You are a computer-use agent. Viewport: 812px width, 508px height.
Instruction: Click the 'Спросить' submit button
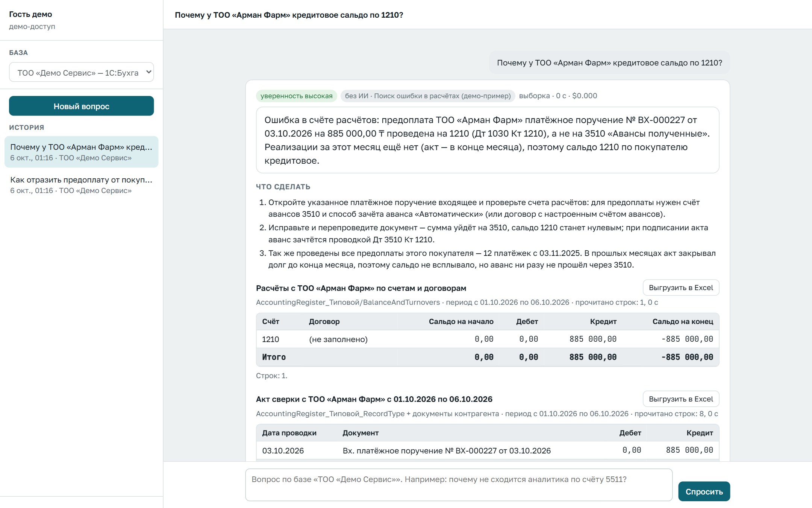pos(704,491)
